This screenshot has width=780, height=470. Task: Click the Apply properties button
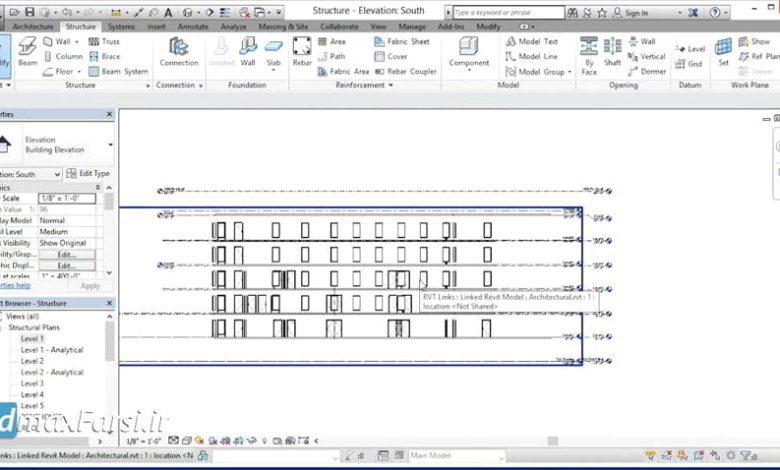click(90, 286)
